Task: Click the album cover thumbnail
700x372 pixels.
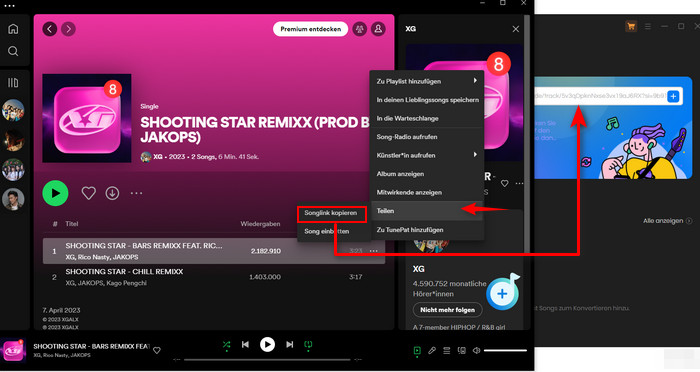Action: pos(87,118)
